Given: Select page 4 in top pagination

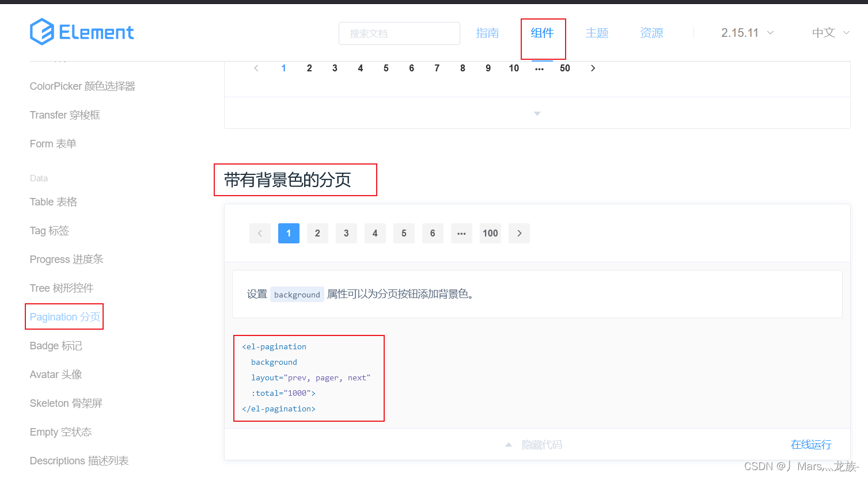Looking at the screenshot, I should (x=361, y=68).
